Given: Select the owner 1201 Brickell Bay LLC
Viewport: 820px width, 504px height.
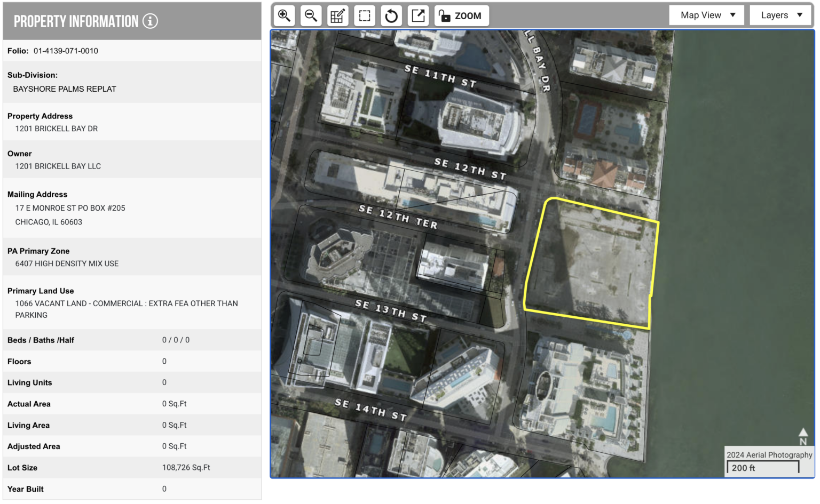Looking at the screenshot, I should point(58,166).
